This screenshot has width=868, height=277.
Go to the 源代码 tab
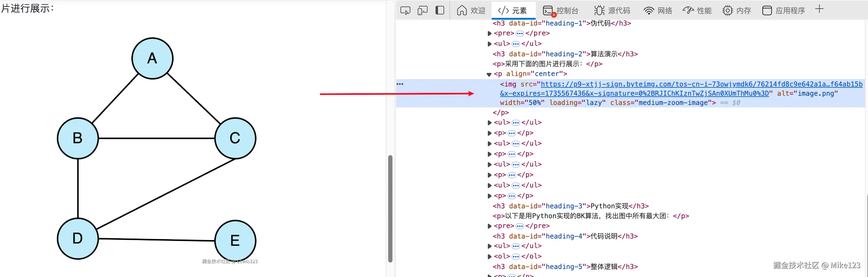[612, 10]
